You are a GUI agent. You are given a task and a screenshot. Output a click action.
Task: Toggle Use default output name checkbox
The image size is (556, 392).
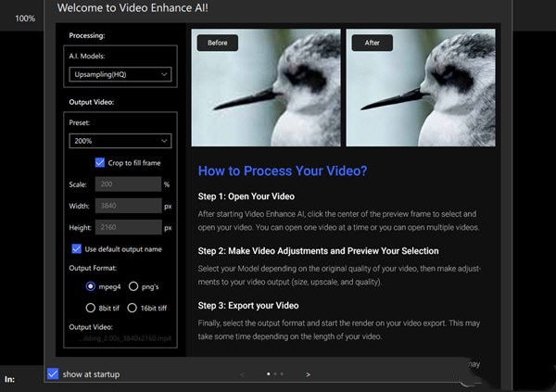(x=76, y=249)
